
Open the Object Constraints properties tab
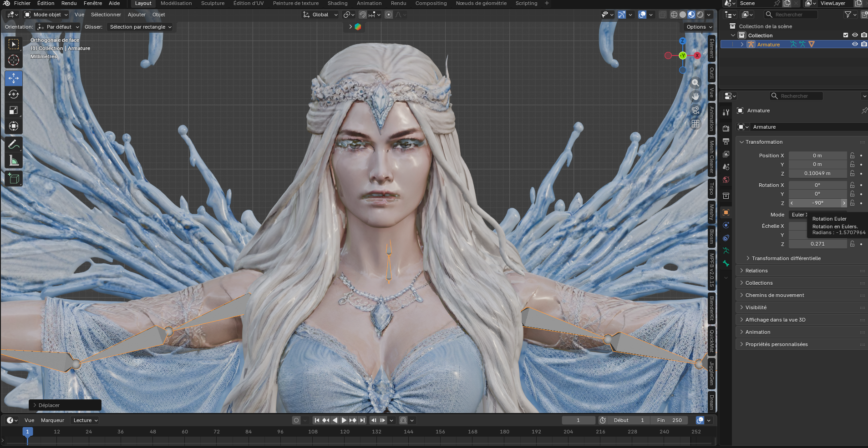click(x=726, y=238)
